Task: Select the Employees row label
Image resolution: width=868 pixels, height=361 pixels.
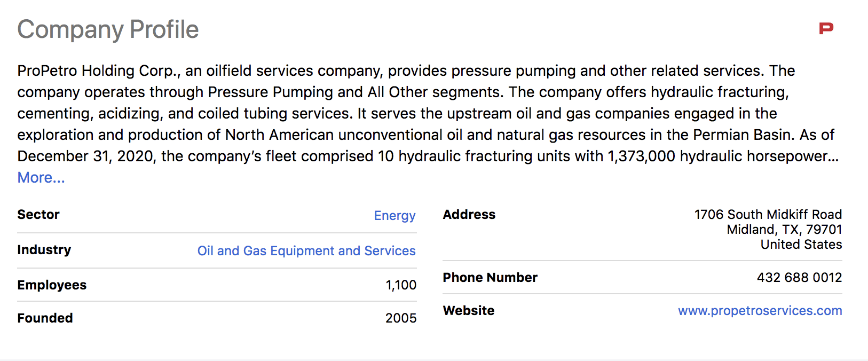Action: (x=52, y=285)
